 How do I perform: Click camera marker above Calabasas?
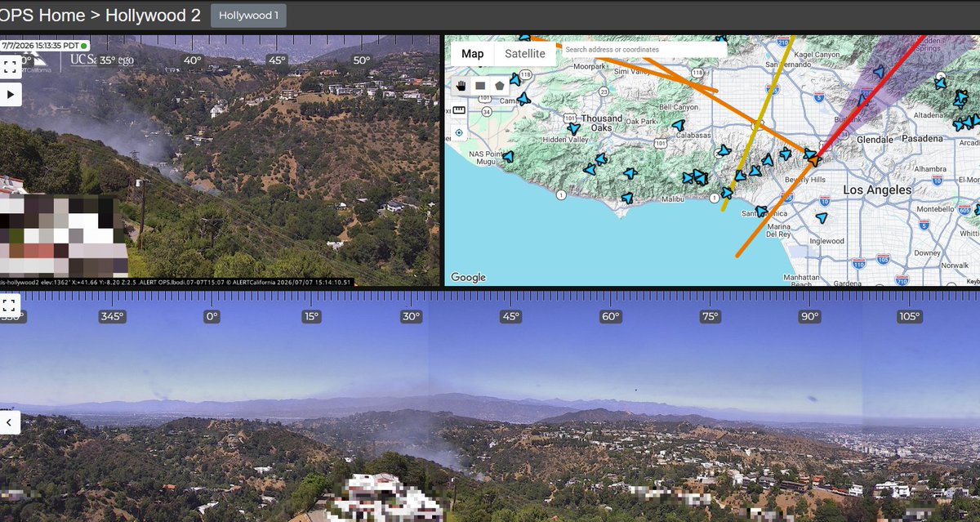click(678, 125)
